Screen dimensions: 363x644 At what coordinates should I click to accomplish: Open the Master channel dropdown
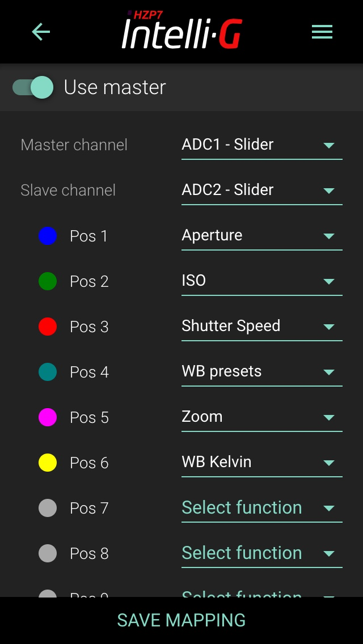(x=261, y=145)
